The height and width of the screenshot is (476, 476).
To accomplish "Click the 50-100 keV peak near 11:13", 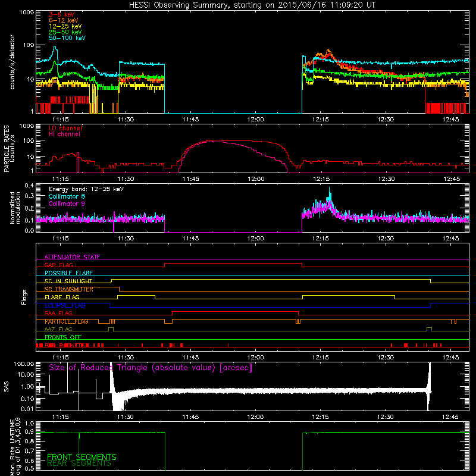I will [55, 47].
